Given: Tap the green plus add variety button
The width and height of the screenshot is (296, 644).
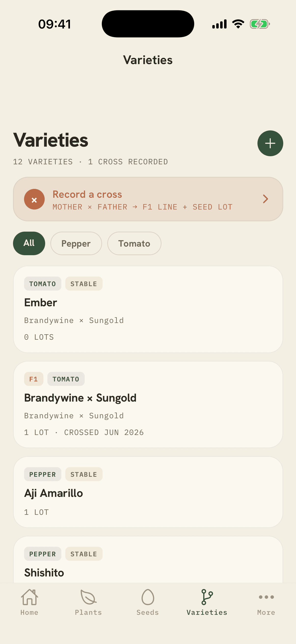Looking at the screenshot, I should [270, 143].
